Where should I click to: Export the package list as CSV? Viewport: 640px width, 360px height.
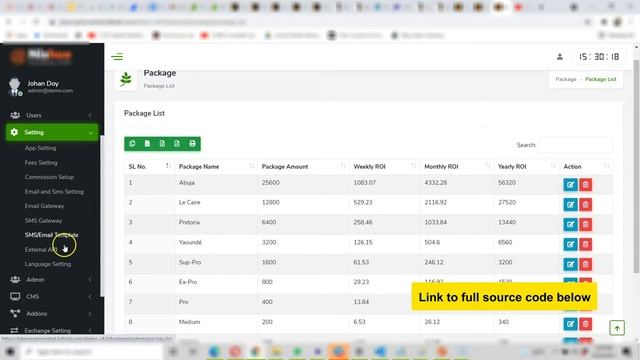pyautogui.click(x=147, y=144)
